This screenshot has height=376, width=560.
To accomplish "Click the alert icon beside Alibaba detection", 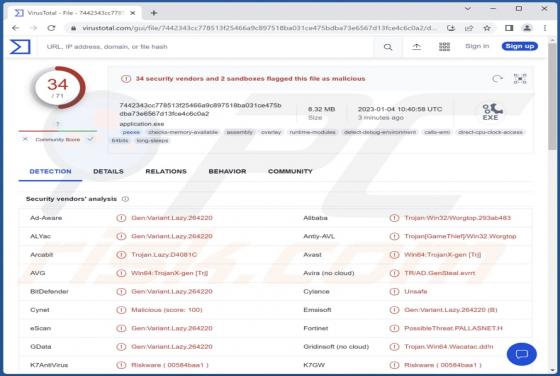I will point(394,218).
